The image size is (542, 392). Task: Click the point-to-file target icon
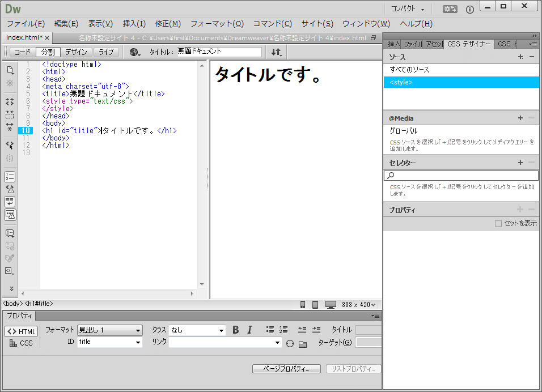290,343
